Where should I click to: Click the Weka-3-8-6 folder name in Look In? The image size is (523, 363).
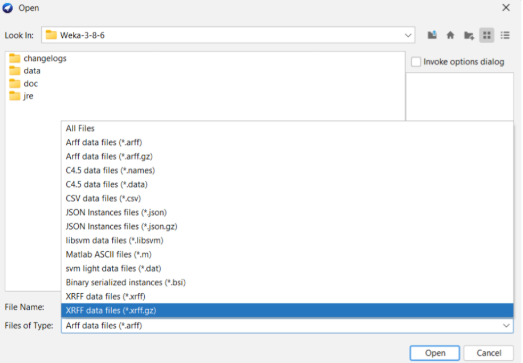[x=82, y=35]
